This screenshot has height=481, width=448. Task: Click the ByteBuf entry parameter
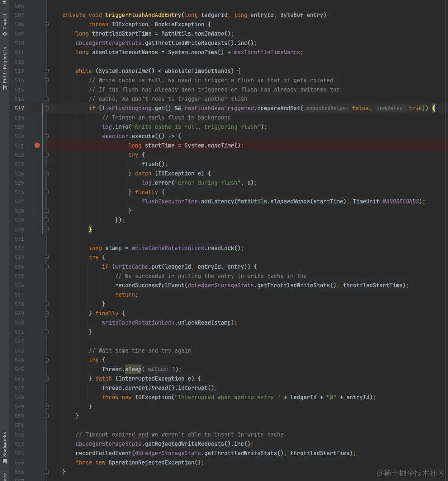[x=301, y=15]
